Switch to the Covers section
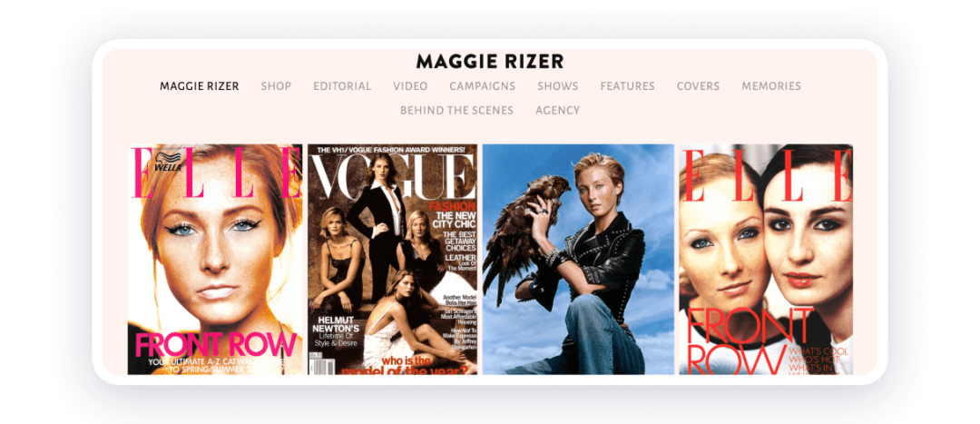The width and height of the screenshot is (980, 424). [698, 86]
